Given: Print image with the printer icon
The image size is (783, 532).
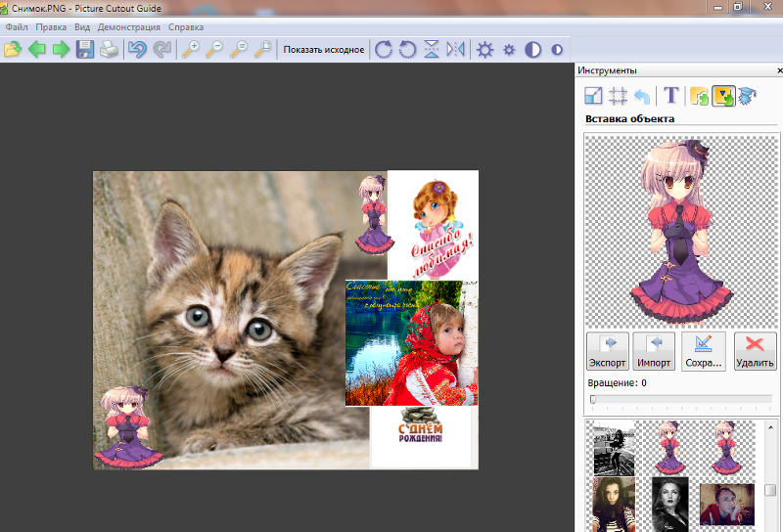Looking at the screenshot, I should coord(109,50).
